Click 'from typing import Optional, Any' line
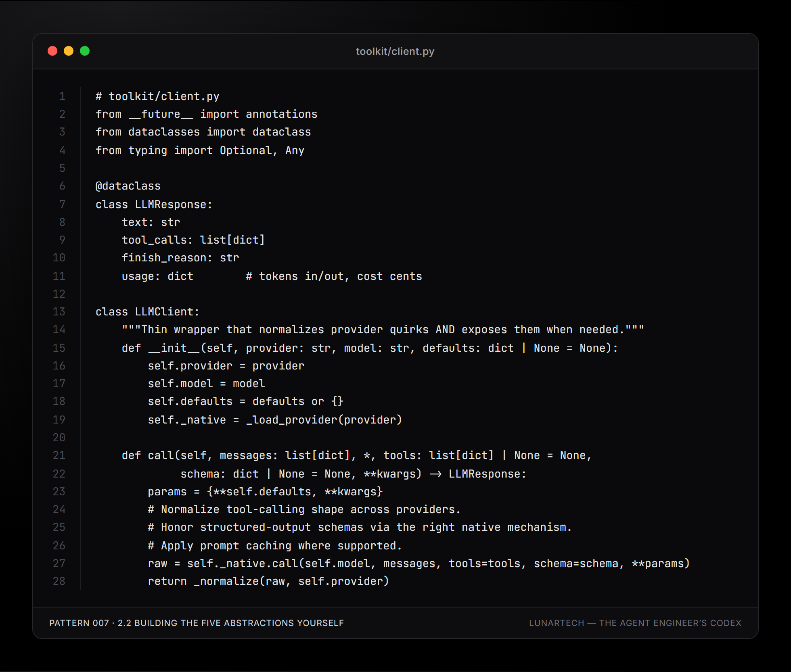This screenshot has width=791, height=672. (200, 150)
